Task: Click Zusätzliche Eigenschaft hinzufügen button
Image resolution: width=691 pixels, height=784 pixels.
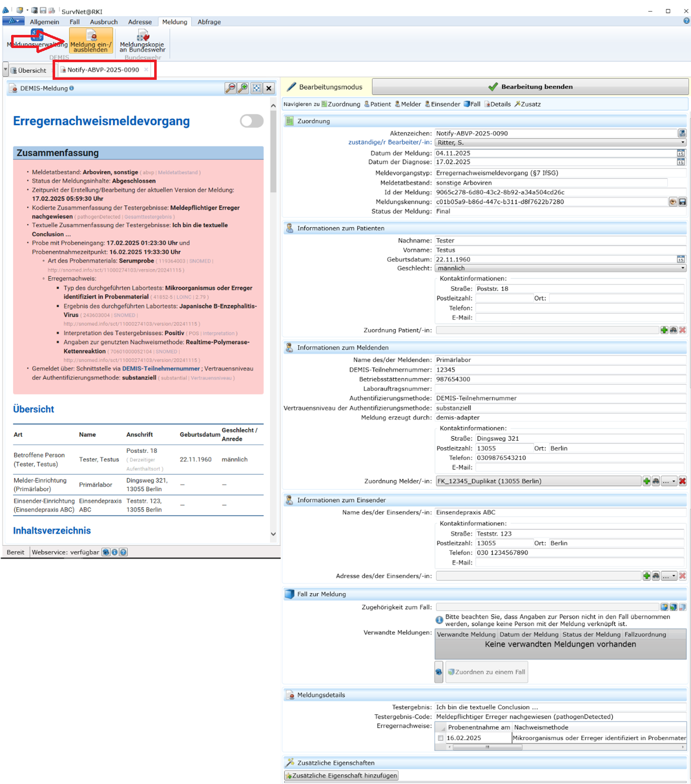Action: click(341, 775)
